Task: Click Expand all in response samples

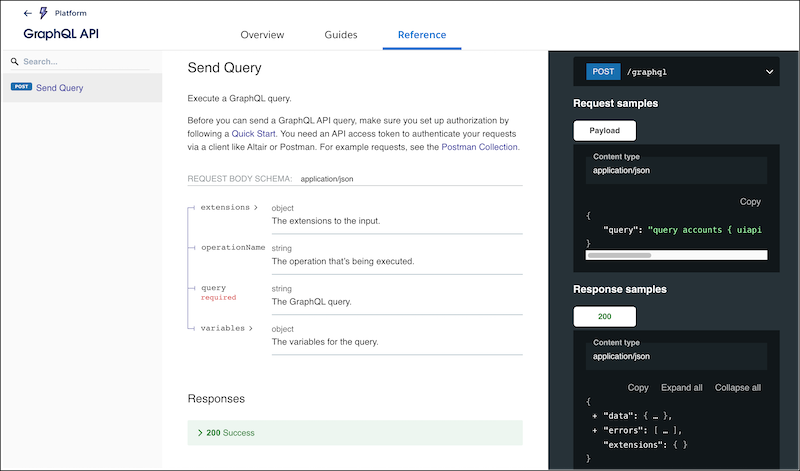Action: 682,387
